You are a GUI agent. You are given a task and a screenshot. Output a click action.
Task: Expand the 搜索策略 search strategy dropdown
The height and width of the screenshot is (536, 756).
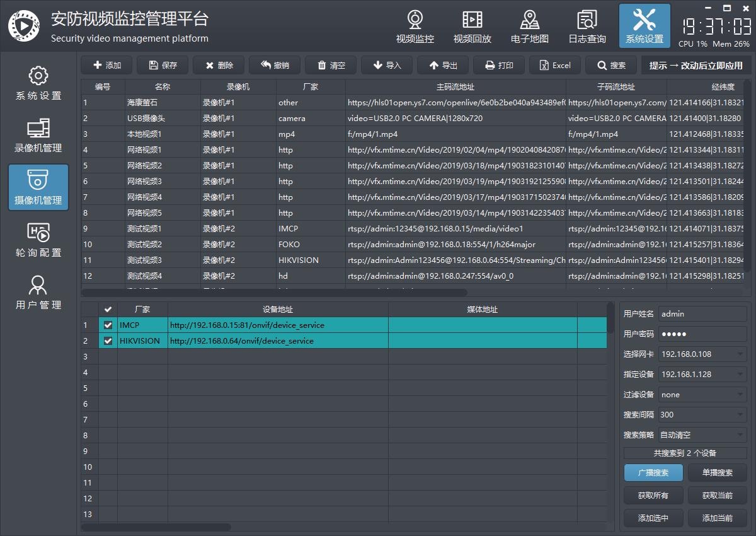(x=702, y=435)
